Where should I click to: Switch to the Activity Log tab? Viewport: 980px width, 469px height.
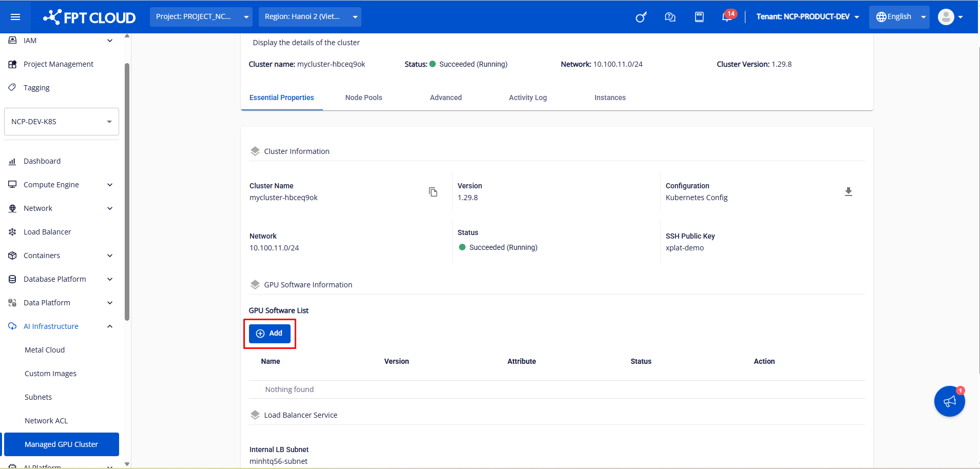click(x=527, y=97)
